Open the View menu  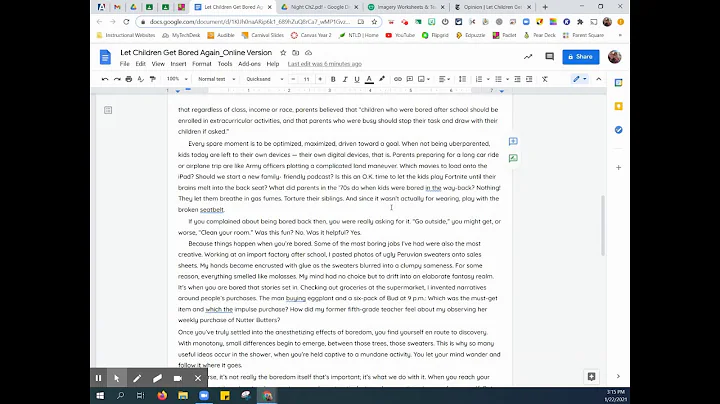coord(158,64)
